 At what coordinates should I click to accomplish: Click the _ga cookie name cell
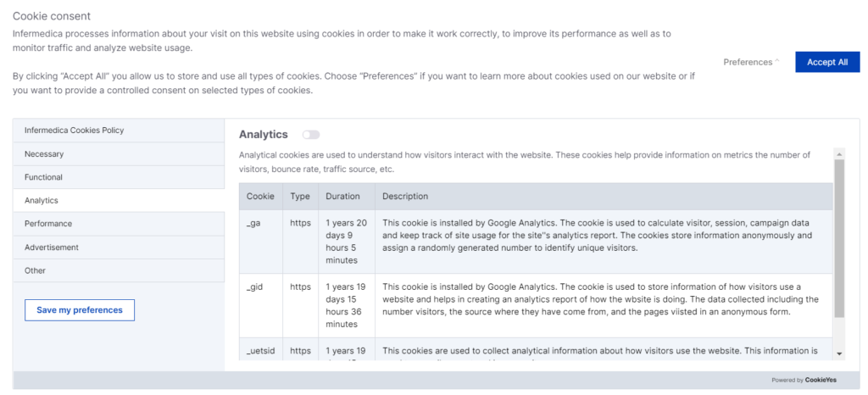click(261, 242)
